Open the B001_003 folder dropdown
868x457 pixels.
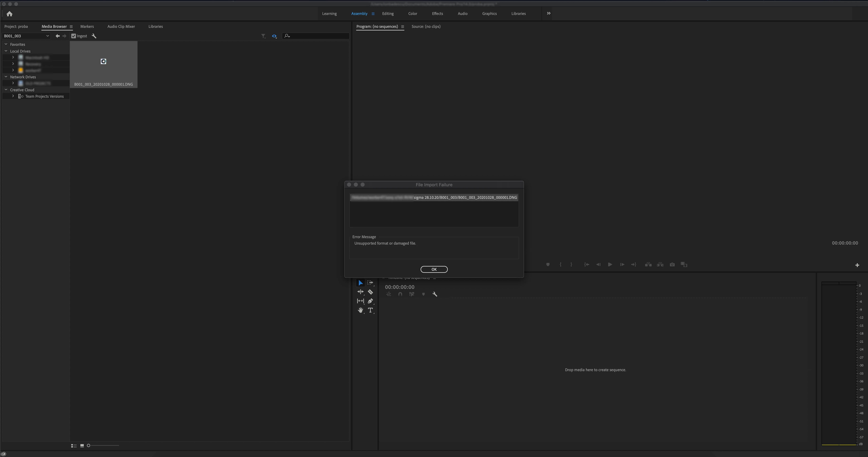point(47,36)
